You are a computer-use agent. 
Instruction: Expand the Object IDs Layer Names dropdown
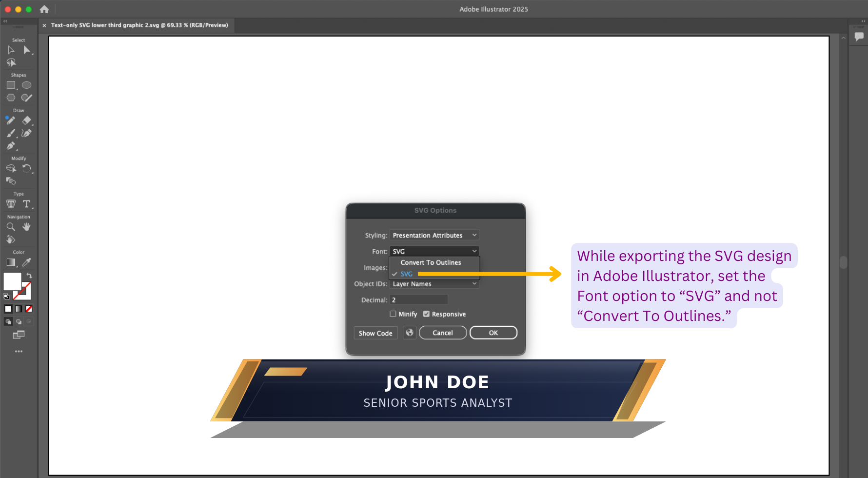click(434, 284)
